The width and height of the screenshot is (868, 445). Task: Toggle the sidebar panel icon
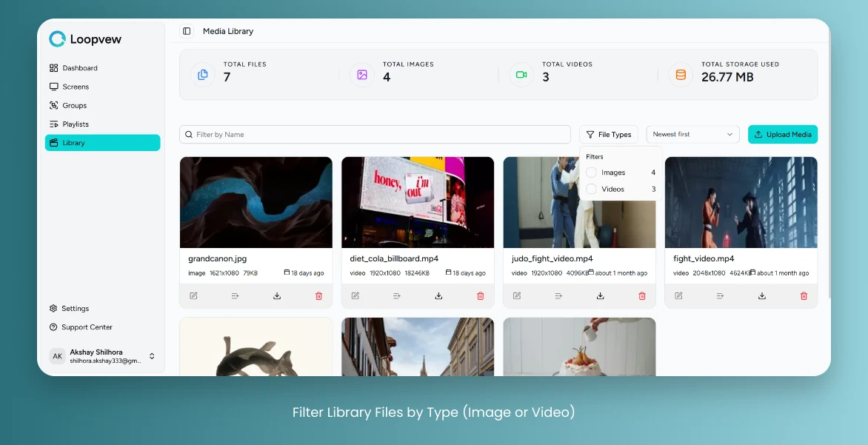click(x=187, y=31)
